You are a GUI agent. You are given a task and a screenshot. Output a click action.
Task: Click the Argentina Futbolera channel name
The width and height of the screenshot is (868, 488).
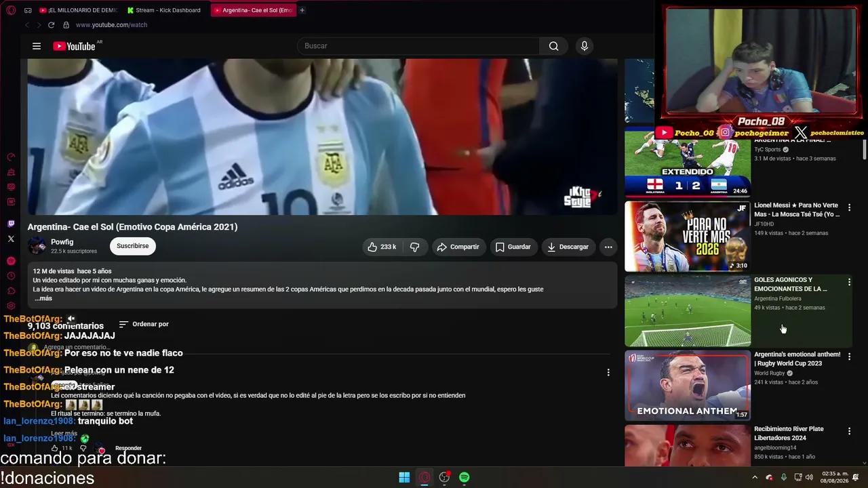click(x=778, y=298)
